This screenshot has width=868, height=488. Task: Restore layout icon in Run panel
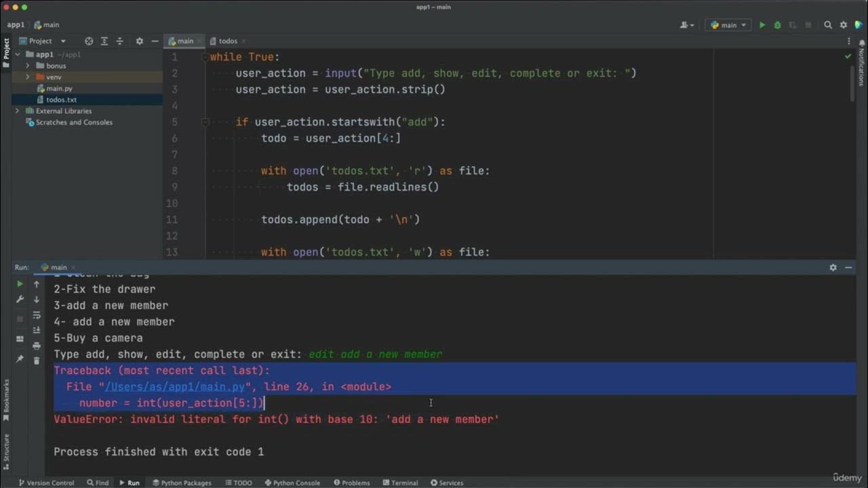click(20, 339)
